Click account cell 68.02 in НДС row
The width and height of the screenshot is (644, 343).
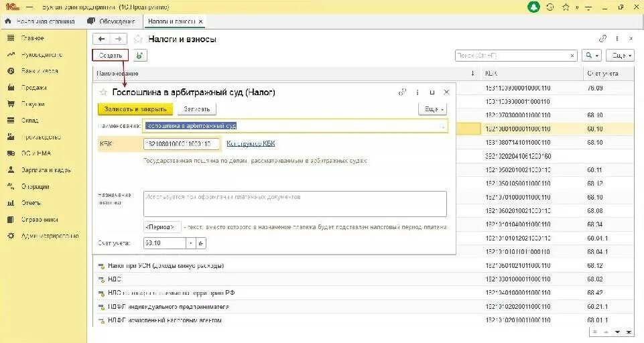pyautogui.click(x=594, y=279)
